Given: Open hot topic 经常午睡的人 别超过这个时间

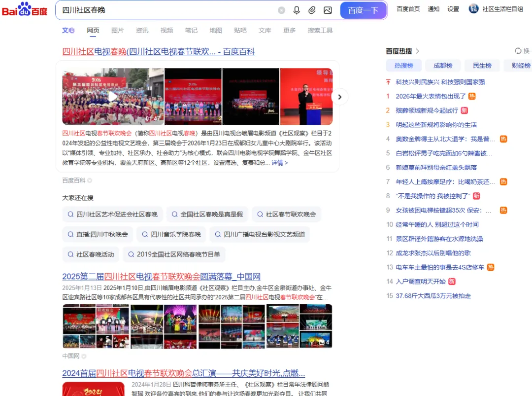Looking at the screenshot, I should pyautogui.click(x=437, y=224).
